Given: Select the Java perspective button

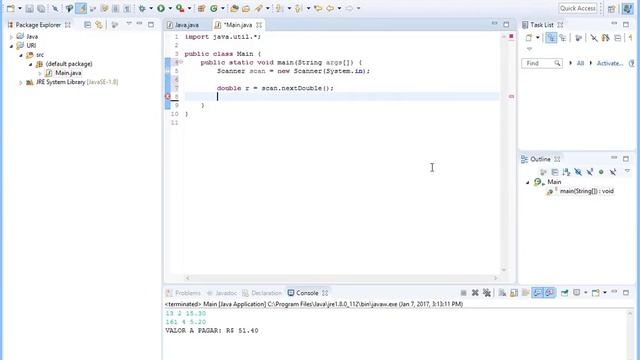Looking at the screenshot, I should point(627,9).
